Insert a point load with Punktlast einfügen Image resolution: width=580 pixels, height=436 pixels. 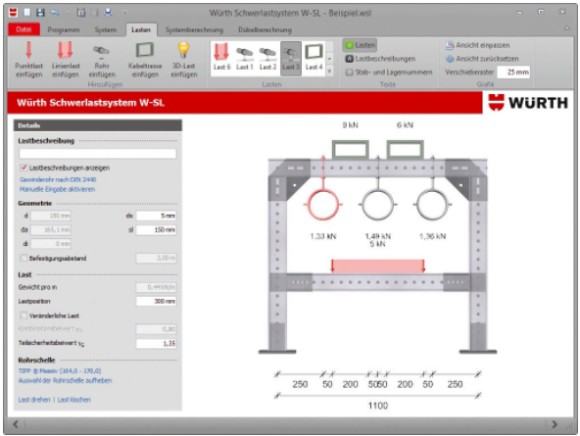click(x=29, y=60)
